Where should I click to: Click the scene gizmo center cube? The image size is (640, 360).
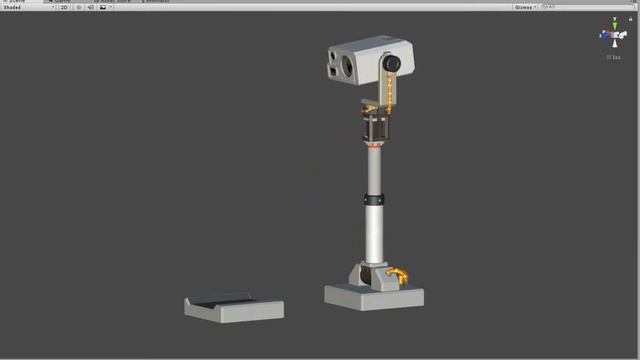(x=615, y=35)
